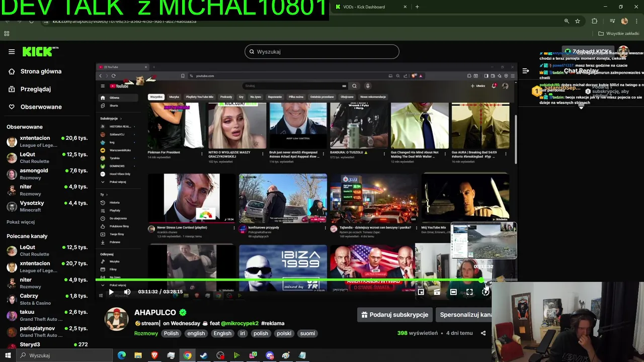
Task: Open the Kick sidebar hamburger menu
Action: [12, 52]
